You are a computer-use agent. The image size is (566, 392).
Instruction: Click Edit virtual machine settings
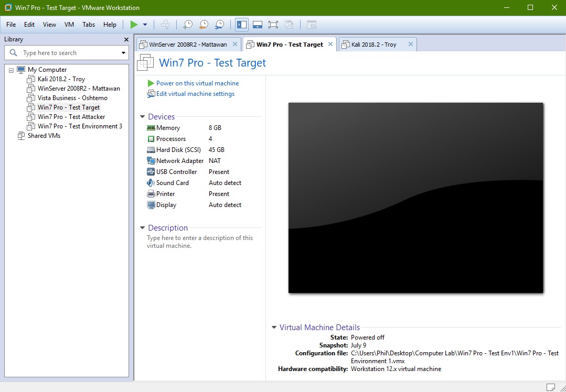click(195, 94)
